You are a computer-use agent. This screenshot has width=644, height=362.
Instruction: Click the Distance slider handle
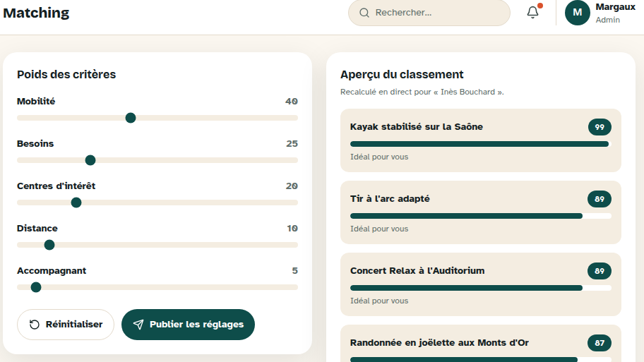(x=49, y=245)
